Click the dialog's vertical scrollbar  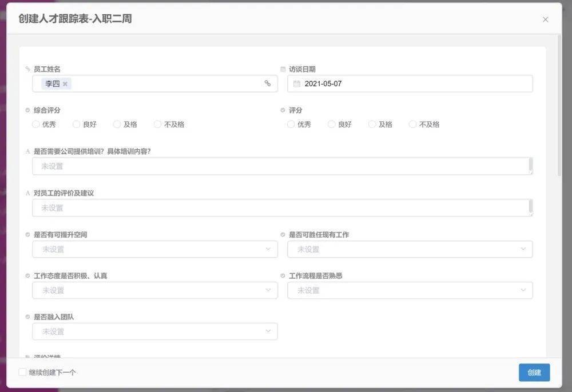(559, 103)
